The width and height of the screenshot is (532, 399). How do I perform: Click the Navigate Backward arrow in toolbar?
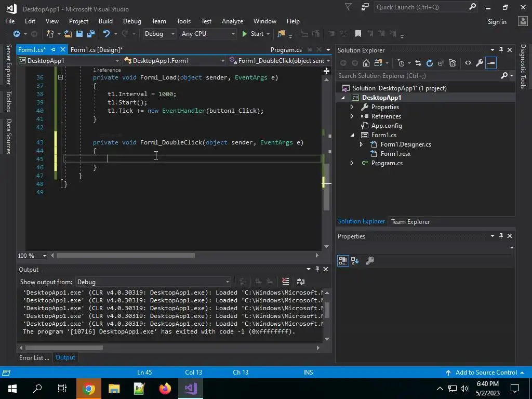[x=16, y=34]
